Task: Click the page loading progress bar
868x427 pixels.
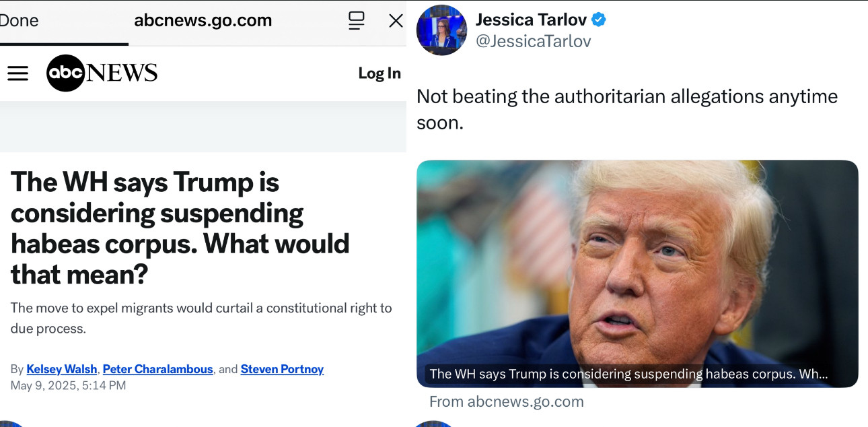Action: [64, 44]
